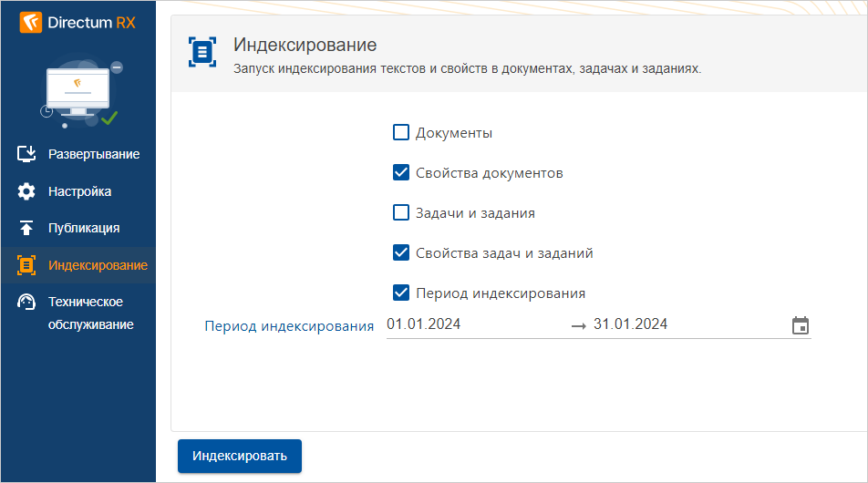Click the Индексирование header document icon
The image size is (868, 483).
click(x=202, y=52)
